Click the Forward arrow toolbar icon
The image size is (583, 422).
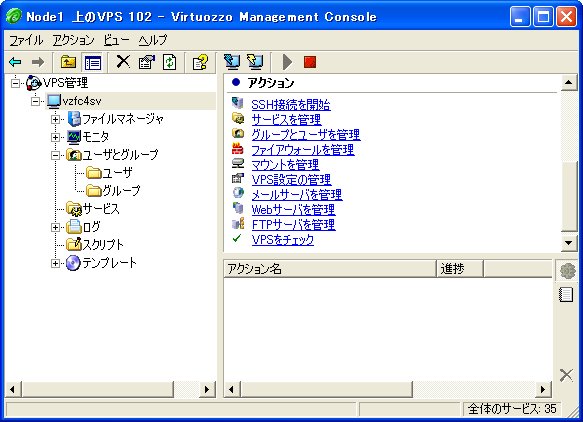(38, 62)
